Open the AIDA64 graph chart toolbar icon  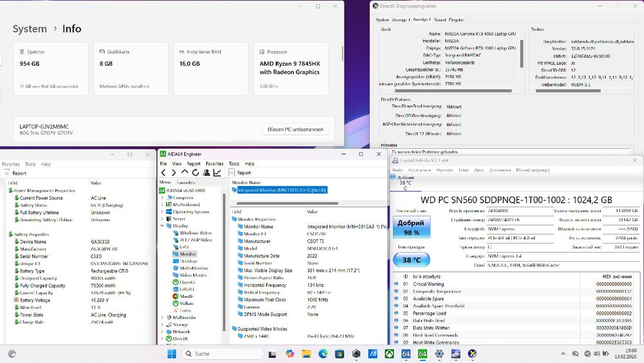[x=217, y=173]
